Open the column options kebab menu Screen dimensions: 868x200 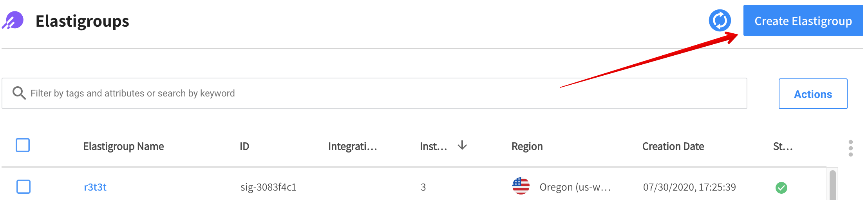(850, 148)
